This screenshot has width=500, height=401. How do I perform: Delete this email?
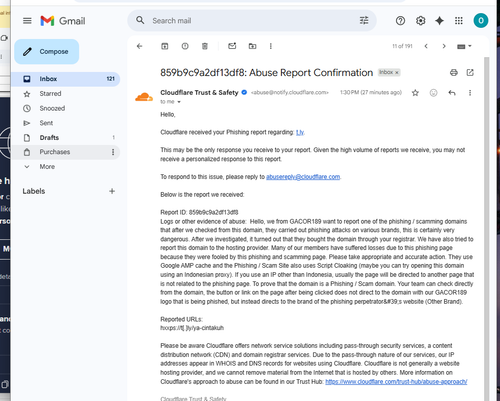[205, 46]
